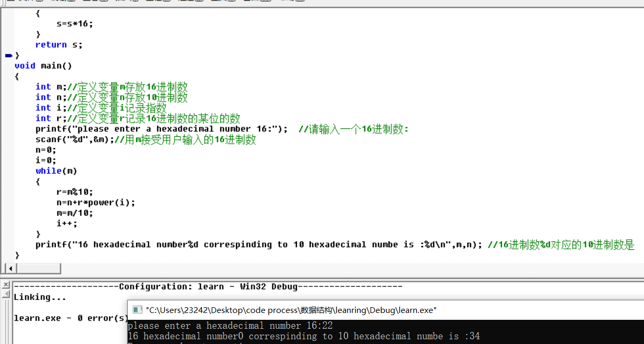Screen dimensions: 644x344
Task: Click the 'learn.exe - 0 error(s)' output line
Action: point(70,318)
